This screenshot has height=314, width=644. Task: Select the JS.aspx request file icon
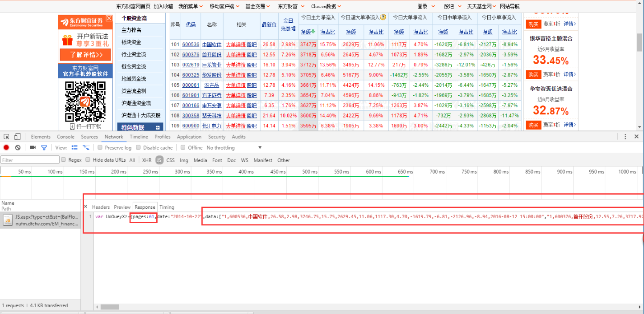coord(8,220)
